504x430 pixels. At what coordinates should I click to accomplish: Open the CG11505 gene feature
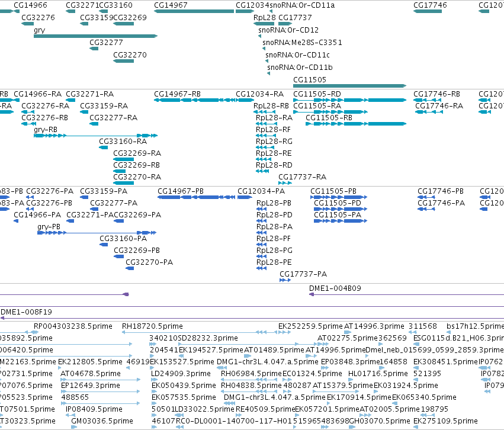click(349, 86)
